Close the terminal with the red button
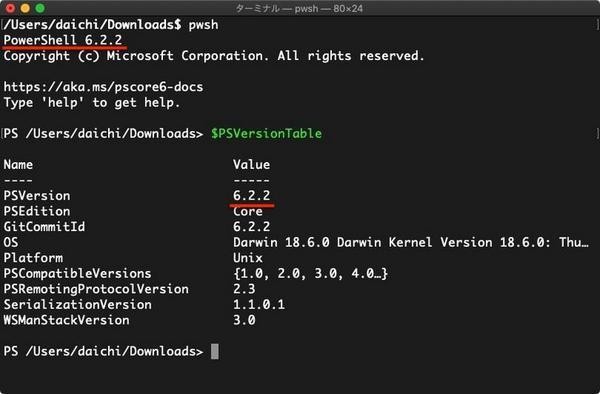Viewport: 600px width, 394px height. pyautogui.click(x=10, y=8)
